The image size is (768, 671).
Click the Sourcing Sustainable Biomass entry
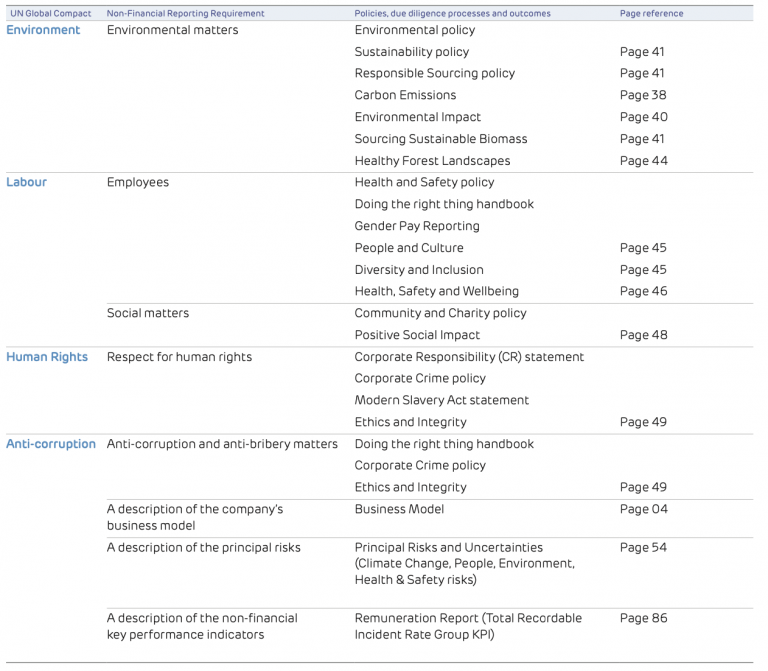coord(441,139)
